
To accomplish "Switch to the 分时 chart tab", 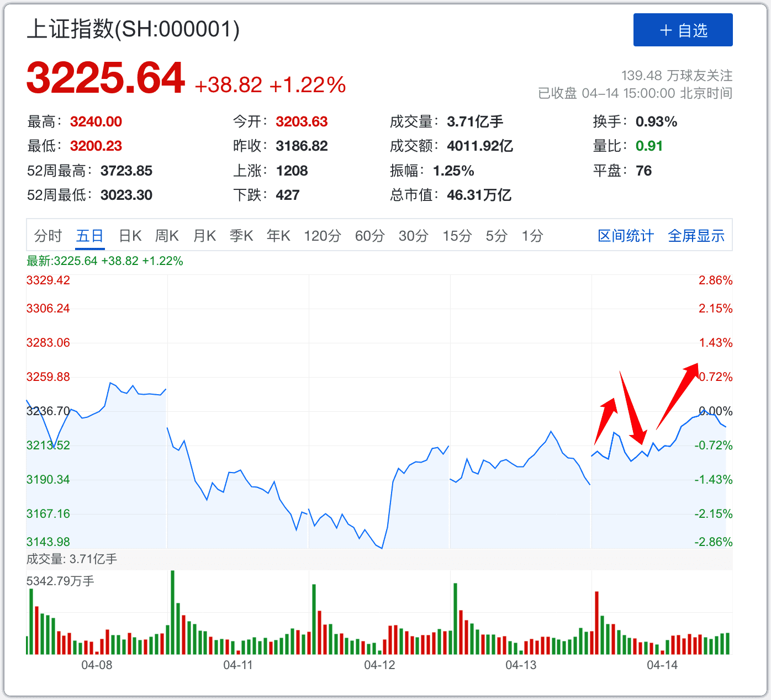I will (x=48, y=236).
